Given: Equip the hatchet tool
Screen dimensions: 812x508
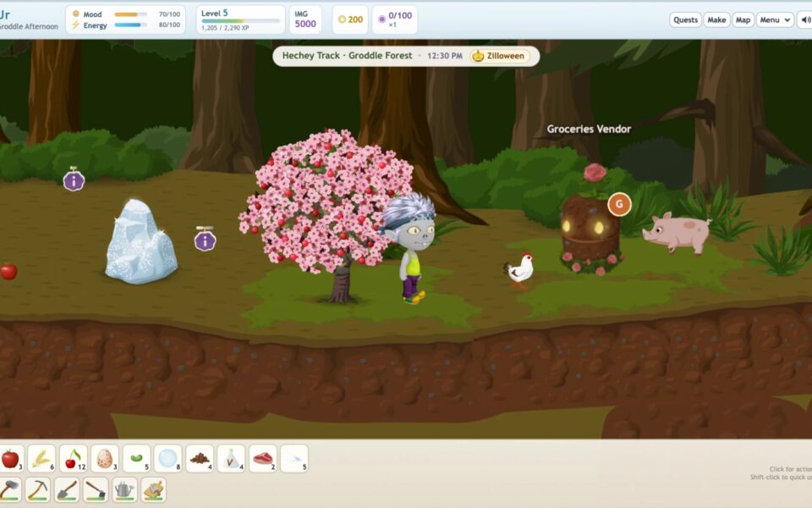Looking at the screenshot, I should point(10,490).
